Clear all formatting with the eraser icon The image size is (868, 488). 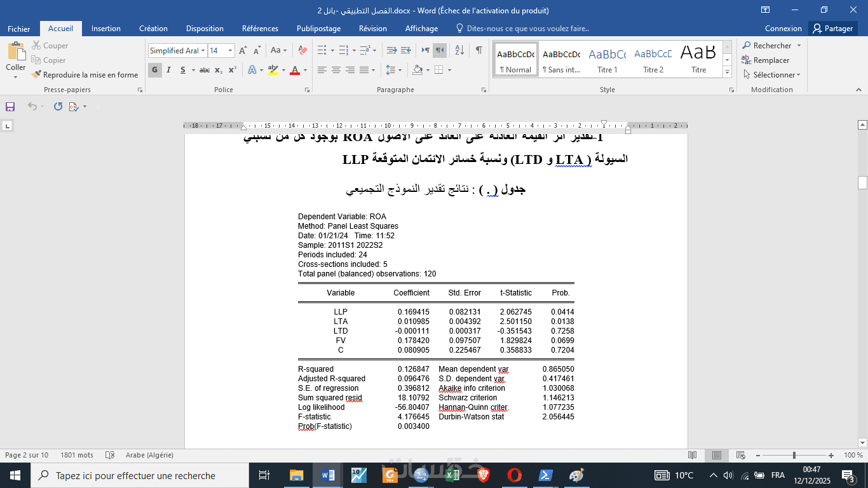point(302,50)
